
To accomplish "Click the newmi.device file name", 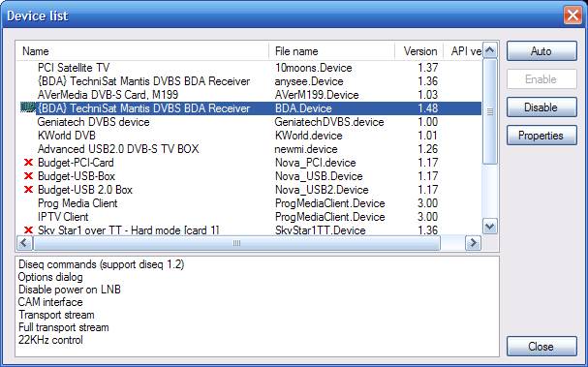I will pos(306,149).
